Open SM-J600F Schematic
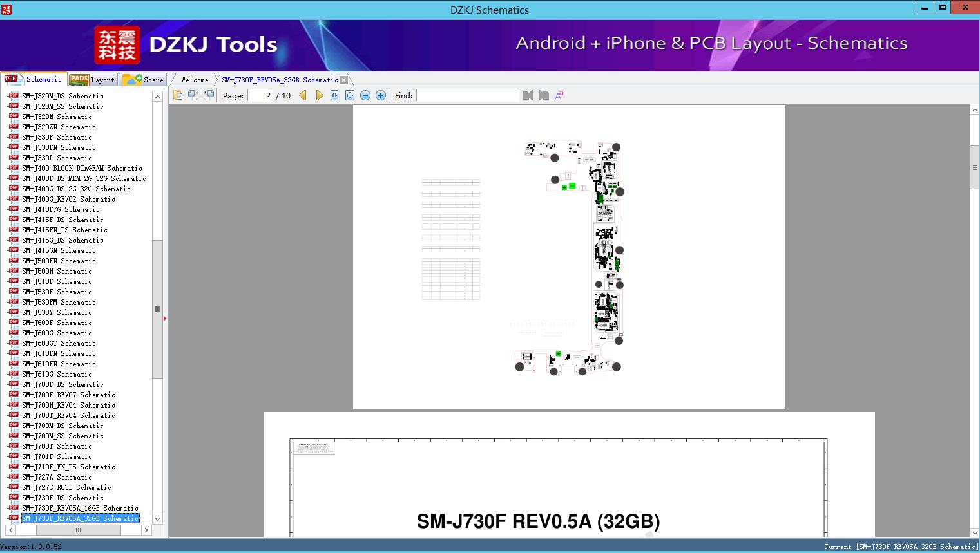 [x=57, y=323]
